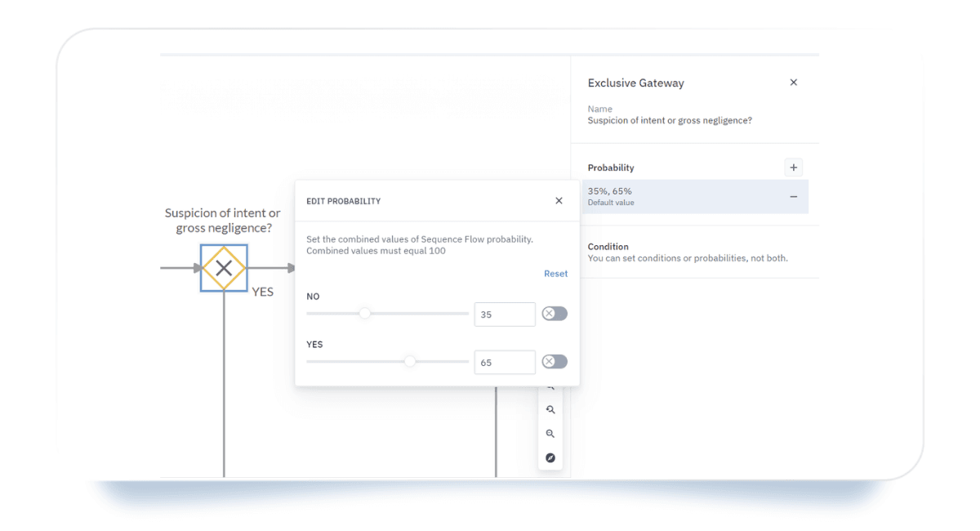Image resolution: width=980 pixels, height=531 pixels.
Task: Click the zoom out magnifier icon
Action: [x=550, y=434]
